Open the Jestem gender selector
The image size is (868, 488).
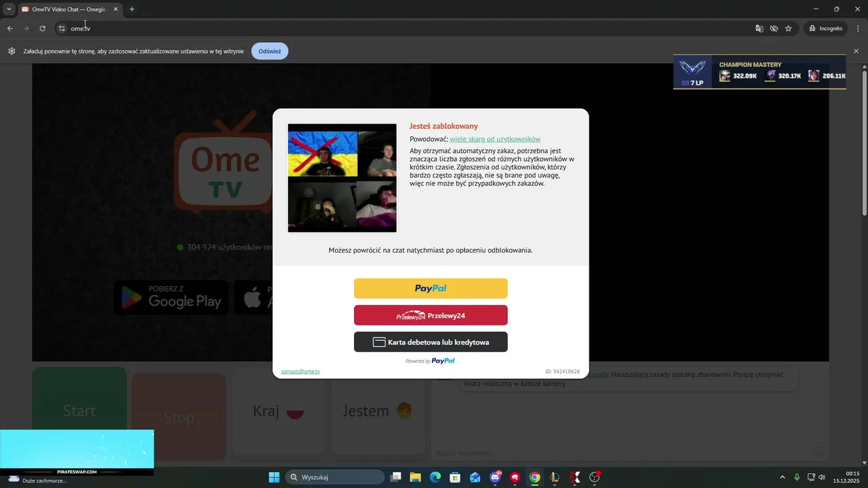(x=378, y=411)
